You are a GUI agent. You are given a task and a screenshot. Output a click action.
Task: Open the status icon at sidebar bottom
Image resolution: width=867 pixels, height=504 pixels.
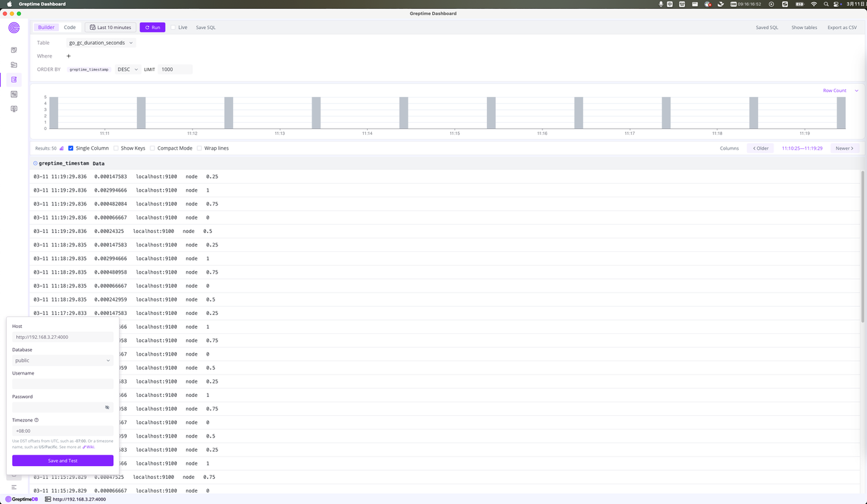pyautogui.click(x=14, y=108)
